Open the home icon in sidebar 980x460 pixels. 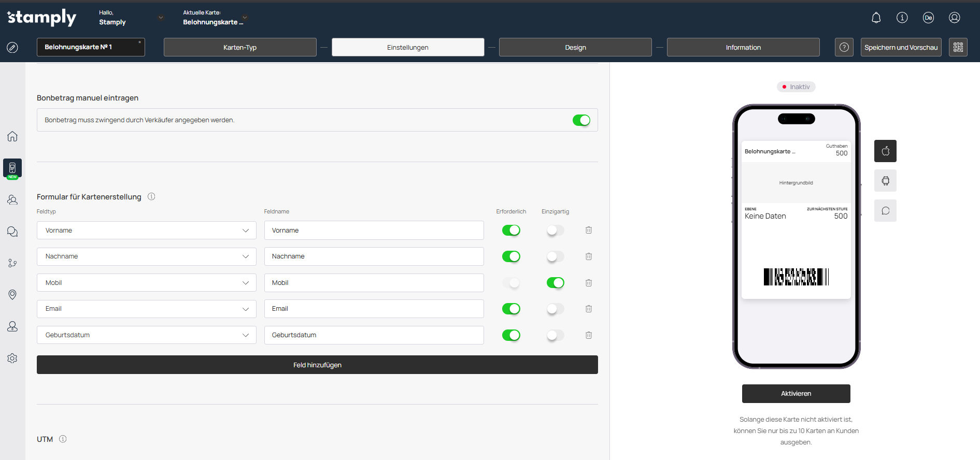tap(12, 136)
